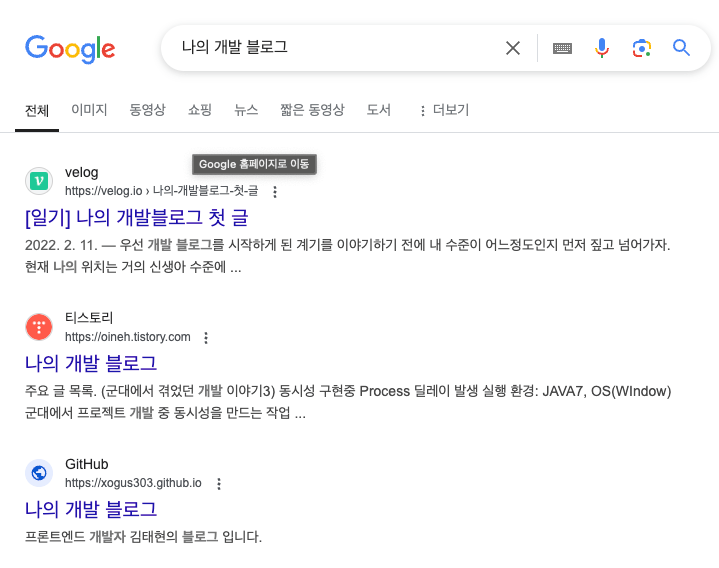Select the 뉴스 tab
The width and height of the screenshot is (719, 568).
(x=246, y=110)
